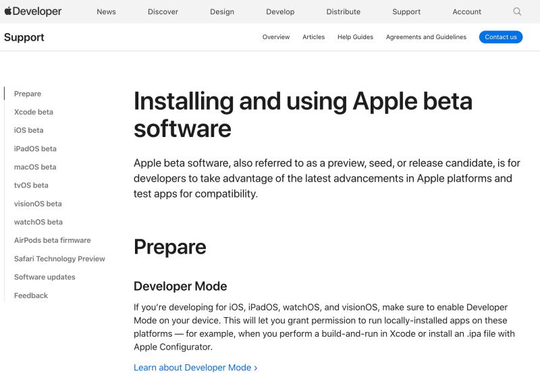Click Distribute in the global nav
This screenshot has height=392, width=540.
pos(344,11)
